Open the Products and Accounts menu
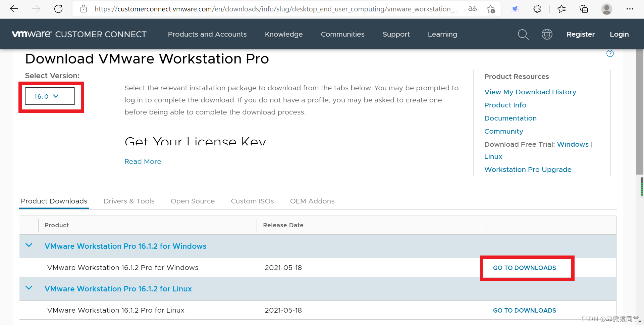Image resolution: width=644 pixels, height=325 pixels. pyautogui.click(x=207, y=34)
